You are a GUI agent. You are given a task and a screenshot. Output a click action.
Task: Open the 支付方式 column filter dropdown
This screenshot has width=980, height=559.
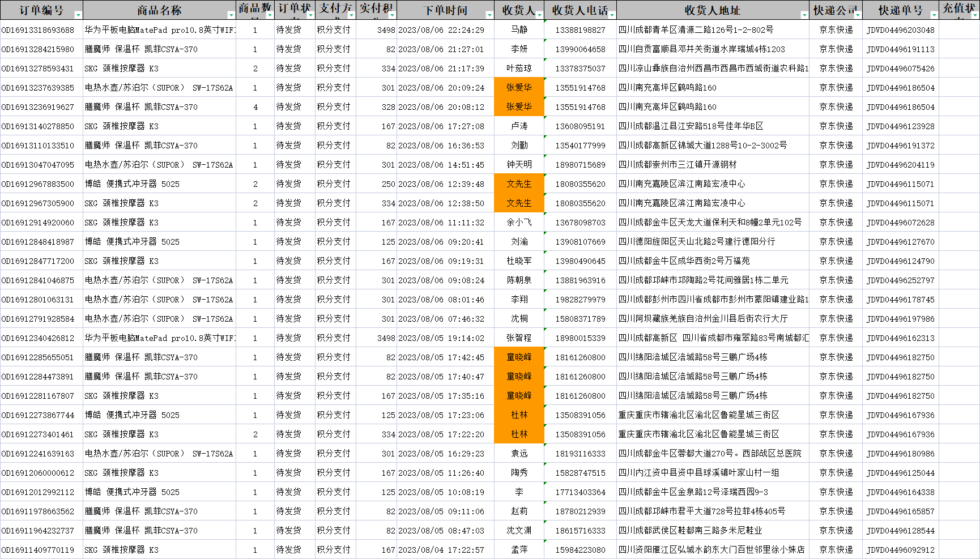[x=351, y=15]
